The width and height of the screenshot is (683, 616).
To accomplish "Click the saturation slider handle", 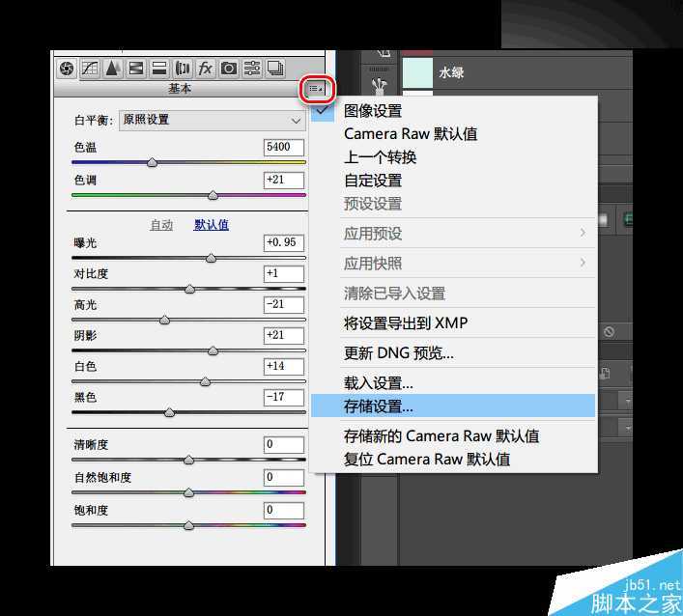I will (188, 526).
